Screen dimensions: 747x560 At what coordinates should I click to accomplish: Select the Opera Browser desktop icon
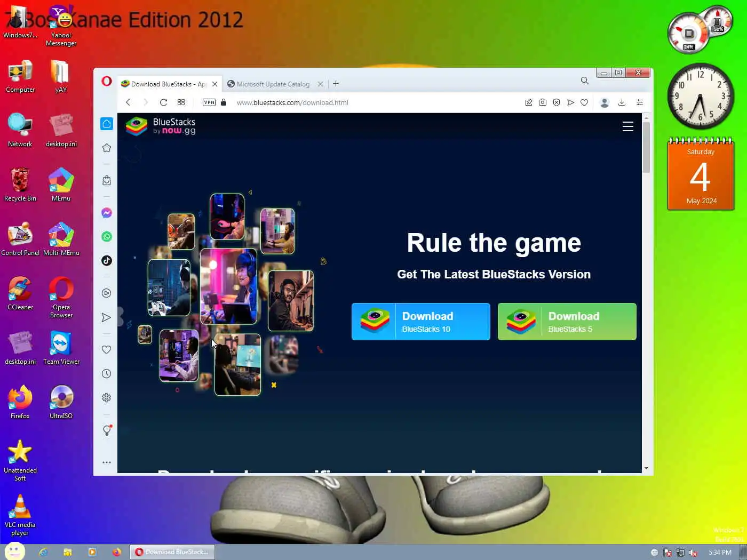61,297
